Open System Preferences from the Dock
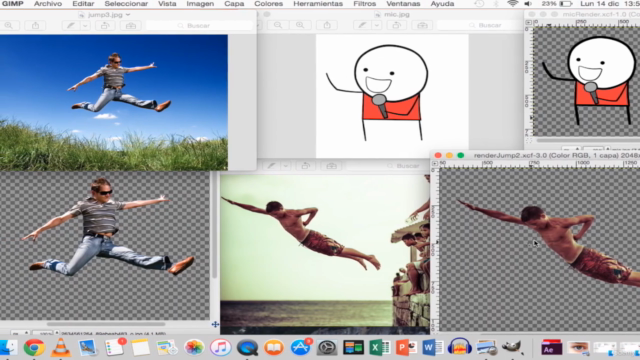This screenshot has width=640, height=360. coord(327,348)
